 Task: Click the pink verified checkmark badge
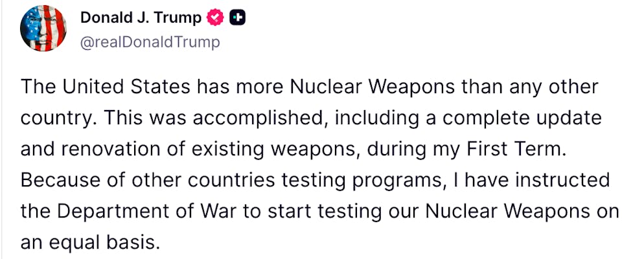click(215, 19)
